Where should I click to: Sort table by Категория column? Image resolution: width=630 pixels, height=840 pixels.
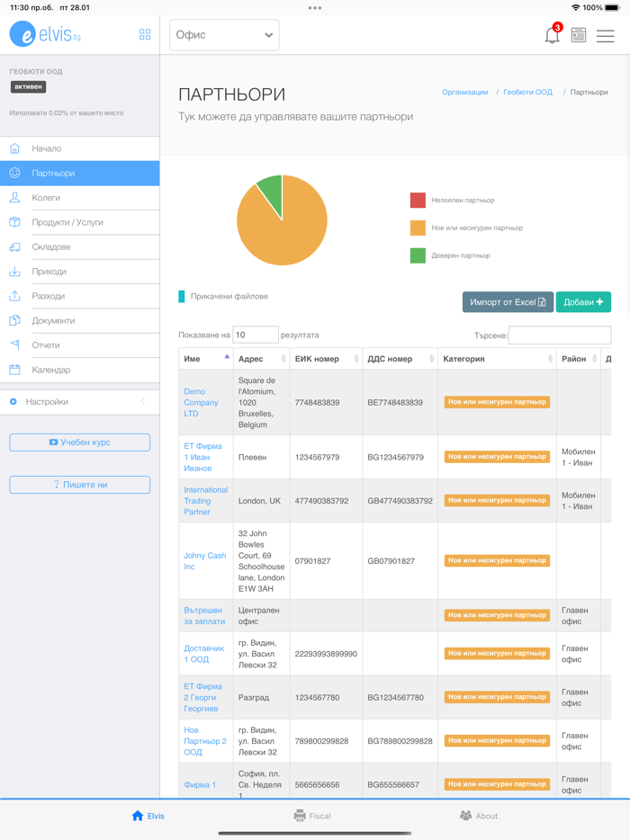click(496, 359)
